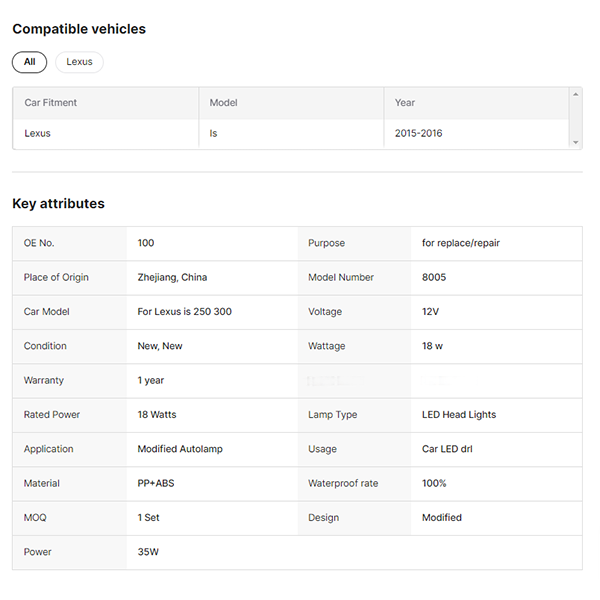Click the Model column header

point(223,102)
